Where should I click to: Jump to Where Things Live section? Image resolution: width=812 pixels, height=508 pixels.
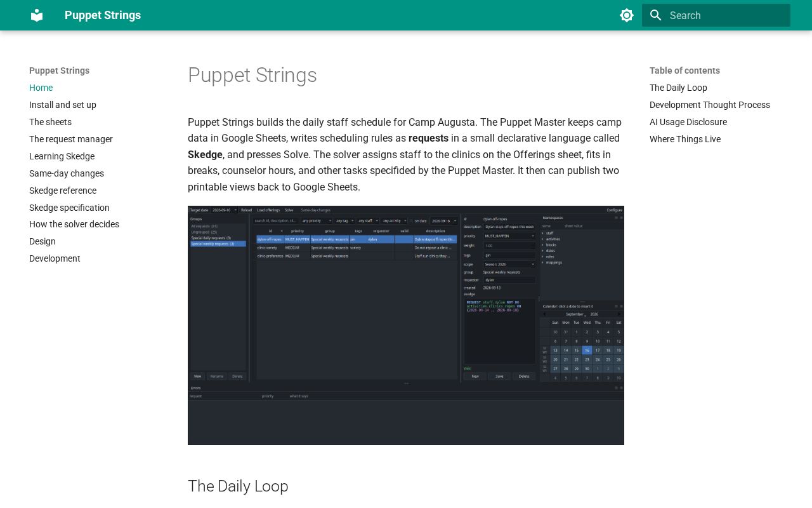pos(685,139)
